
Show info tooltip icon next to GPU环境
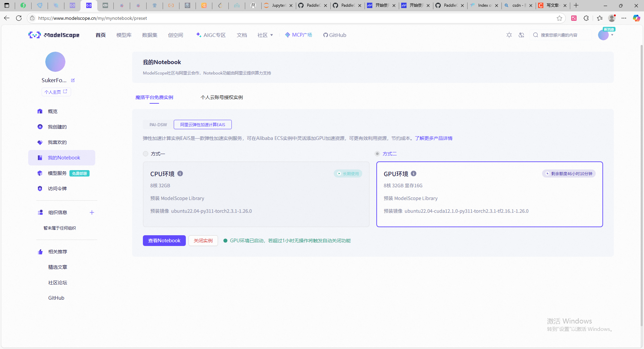tap(414, 173)
